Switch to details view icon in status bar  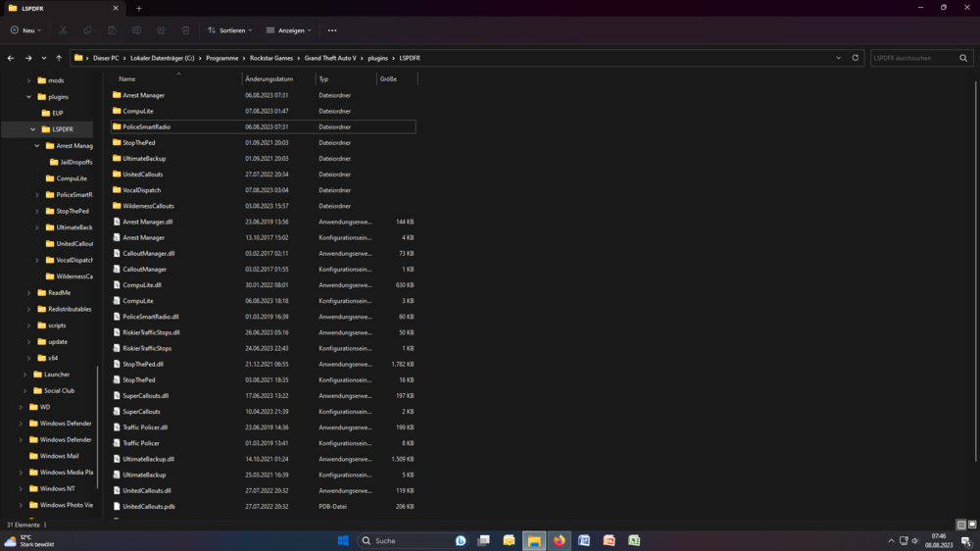click(961, 525)
